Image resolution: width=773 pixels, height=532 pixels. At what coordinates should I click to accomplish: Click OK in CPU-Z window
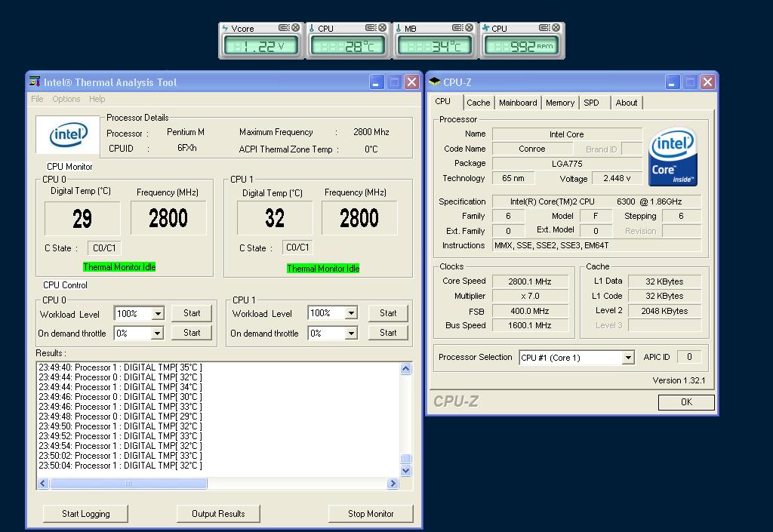click(x=686, y=402)
